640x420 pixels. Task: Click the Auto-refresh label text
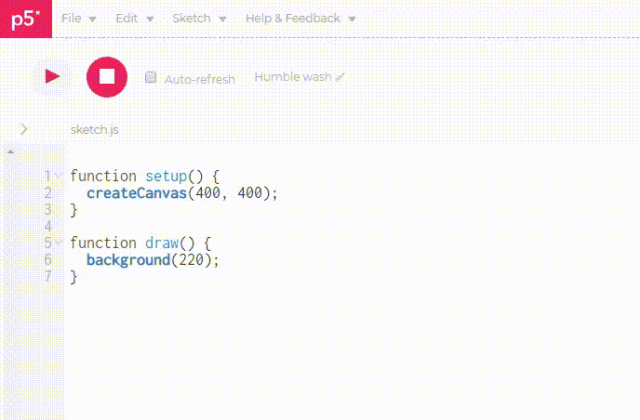pos(199,79)
